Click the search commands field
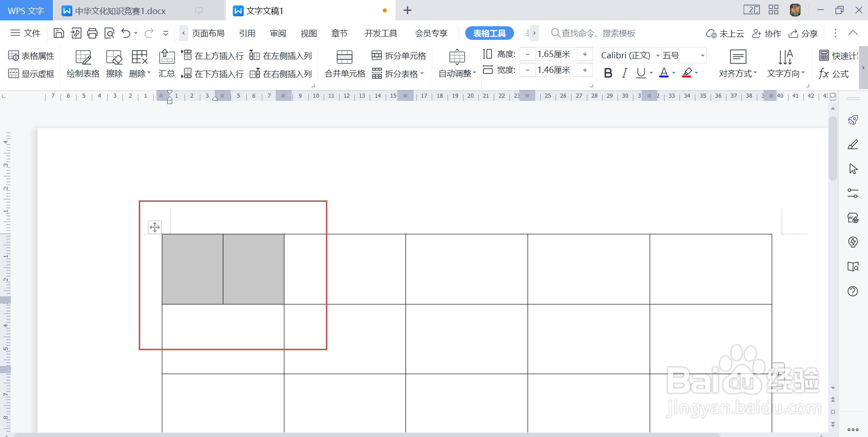This screenshot has height=437, width=868. [x=593, y=33]
